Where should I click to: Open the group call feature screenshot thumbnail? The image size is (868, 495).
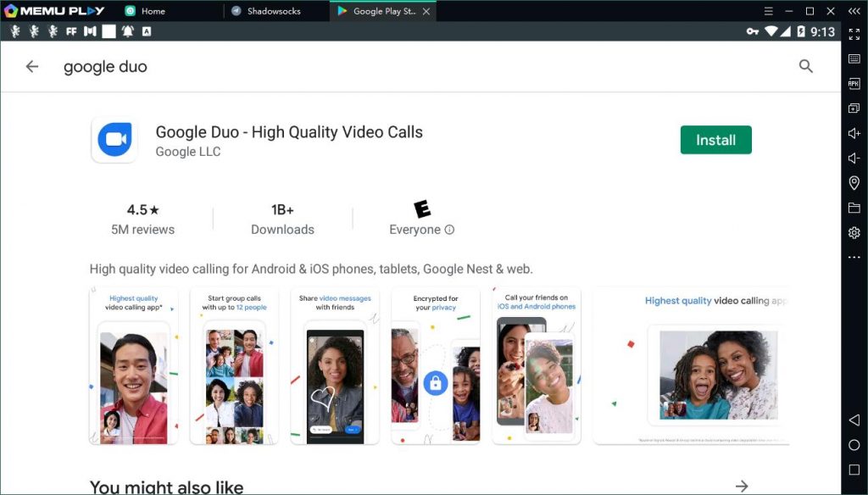[234, 365]
